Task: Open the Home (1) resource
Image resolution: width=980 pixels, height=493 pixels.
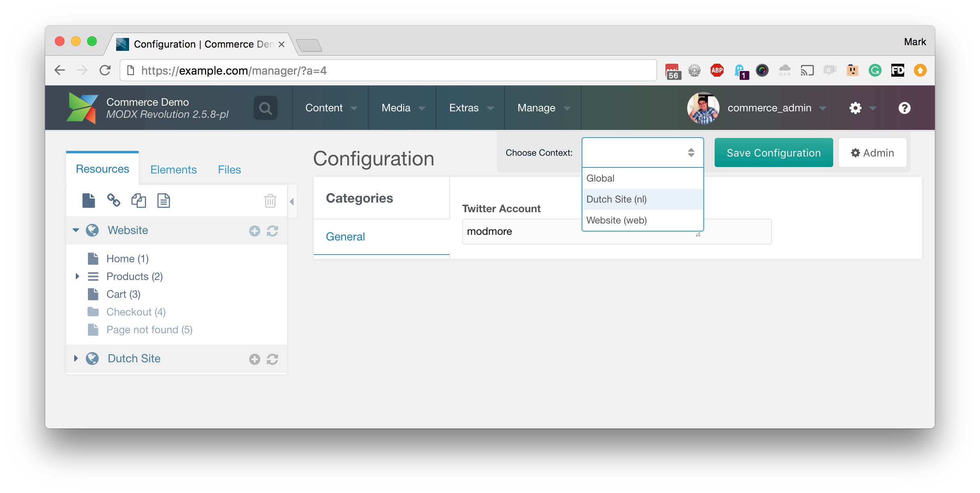Action: (x=127, y=259)
